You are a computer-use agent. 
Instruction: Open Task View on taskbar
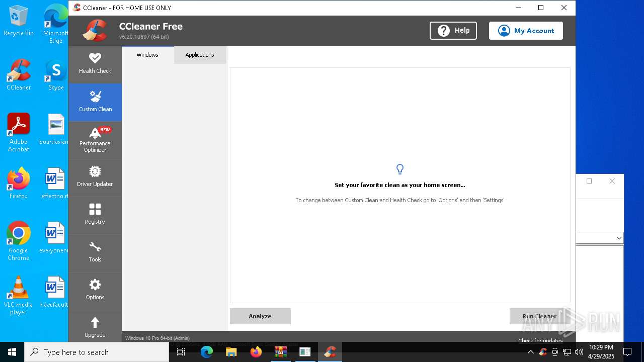pos(182,352)
